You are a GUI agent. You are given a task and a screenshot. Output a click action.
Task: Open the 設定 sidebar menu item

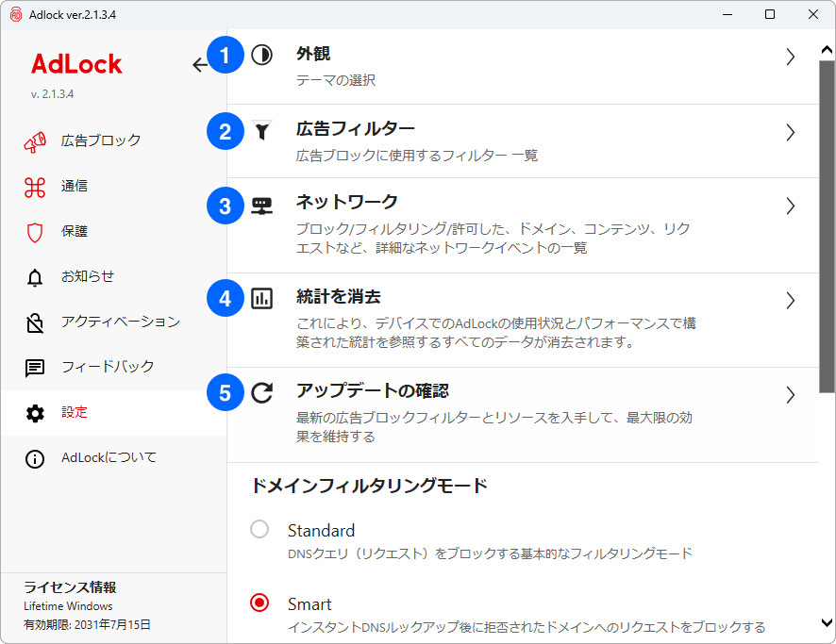[x=75, y=413]
